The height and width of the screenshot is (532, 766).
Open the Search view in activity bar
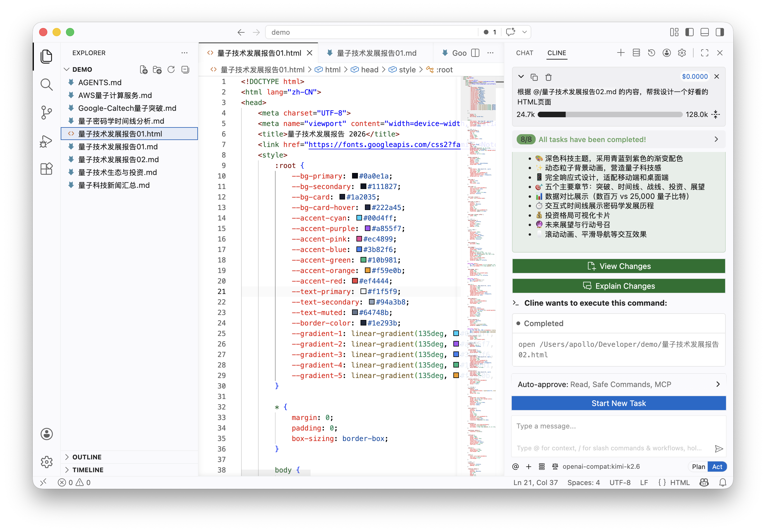[46, 85]
